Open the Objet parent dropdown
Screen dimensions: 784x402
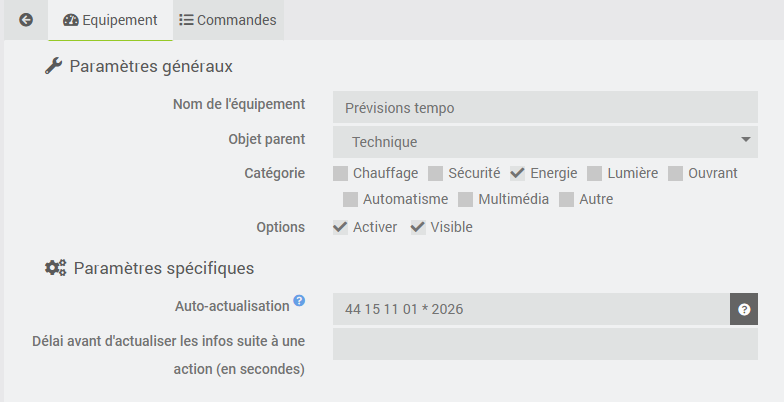point(545,142)
